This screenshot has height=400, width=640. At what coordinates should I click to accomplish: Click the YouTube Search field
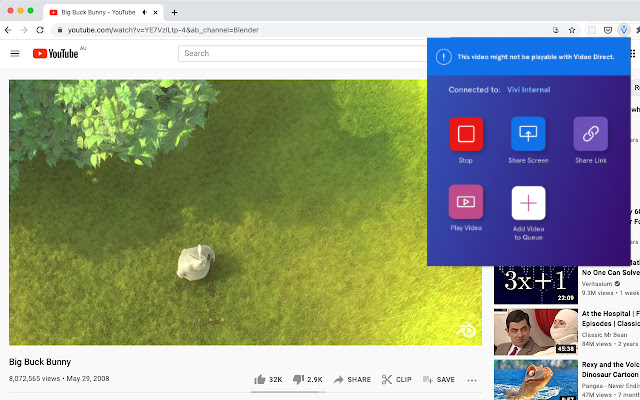click(302, 53)
